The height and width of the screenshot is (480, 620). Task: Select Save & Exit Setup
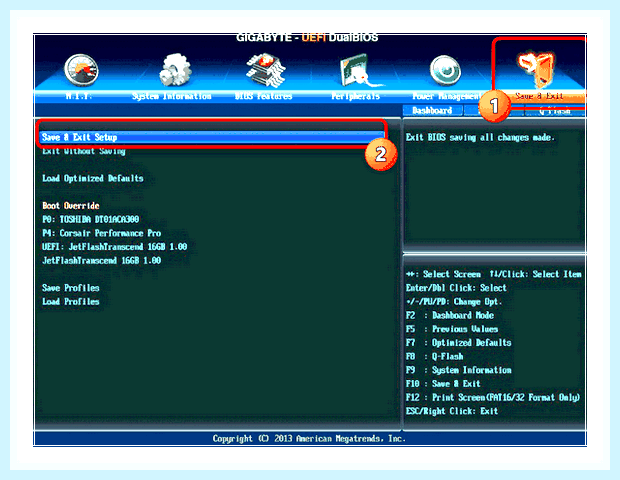pos(212,137)
